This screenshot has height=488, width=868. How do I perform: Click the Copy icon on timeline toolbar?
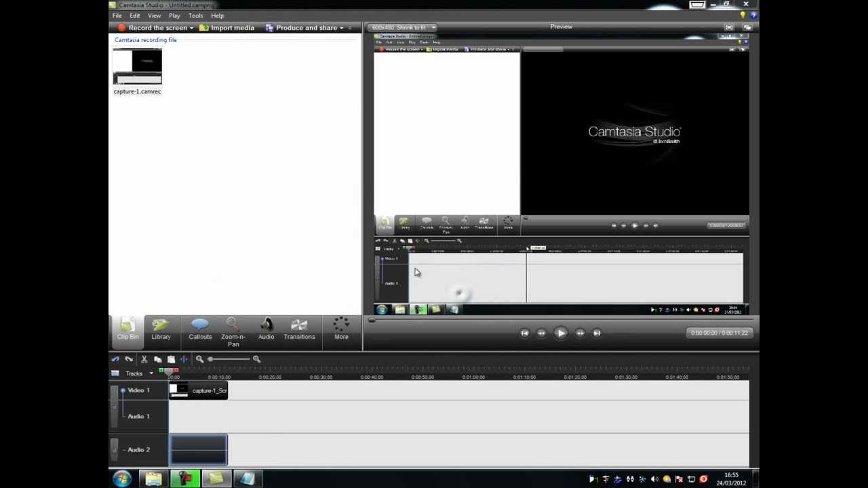[x=157, y=359]
